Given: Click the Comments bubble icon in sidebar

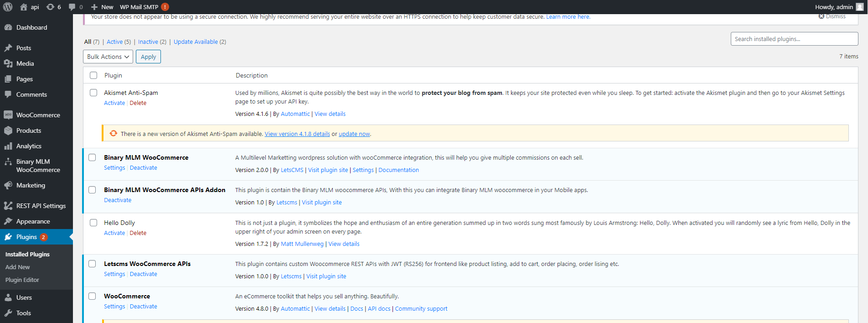Looking at the screenshot, I should 8,94.
